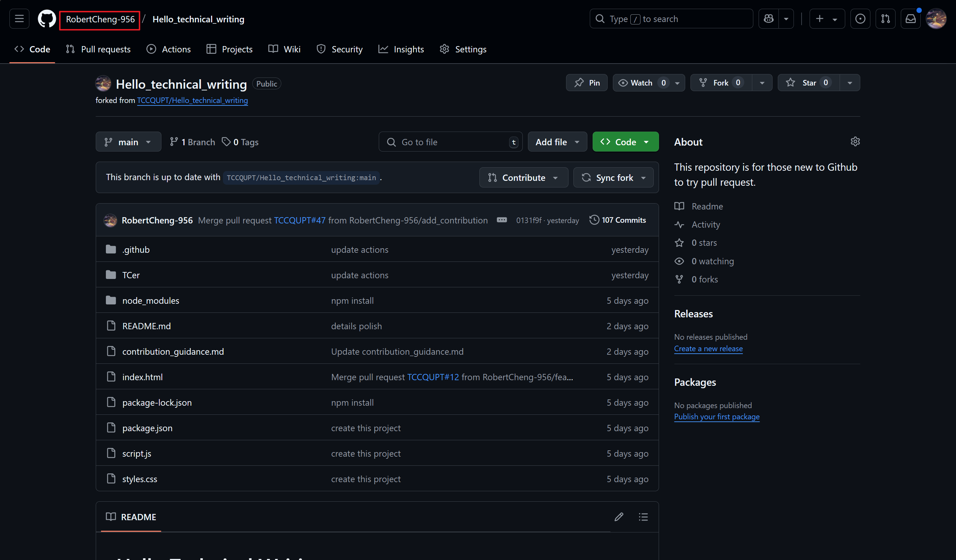The width and height of the screenshot is (956, 560).
Task: Open the main branch dropdown
Action: coord(128,142)
